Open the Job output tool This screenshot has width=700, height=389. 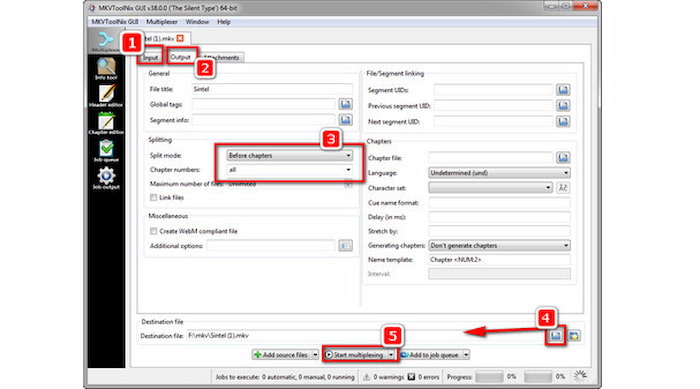106,178
